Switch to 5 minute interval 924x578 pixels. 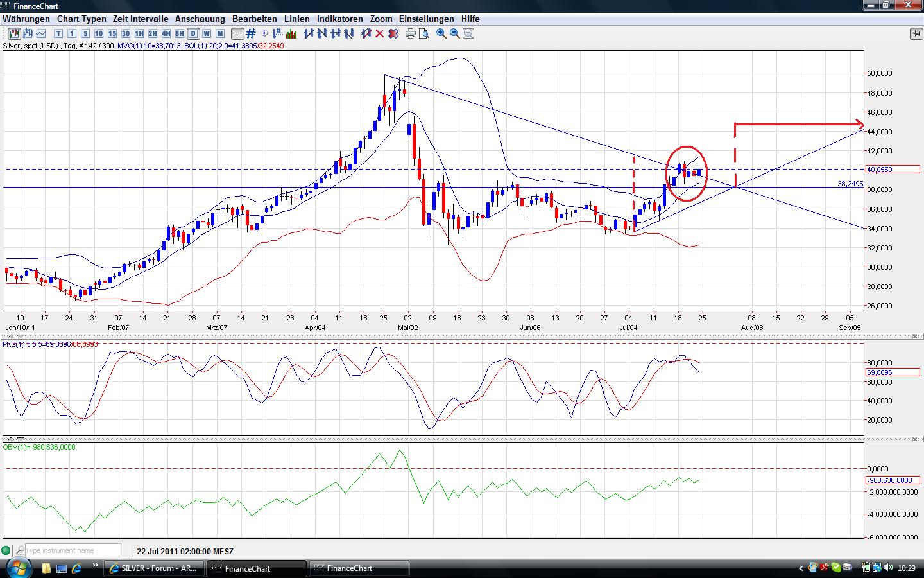[x=85, y=33]
